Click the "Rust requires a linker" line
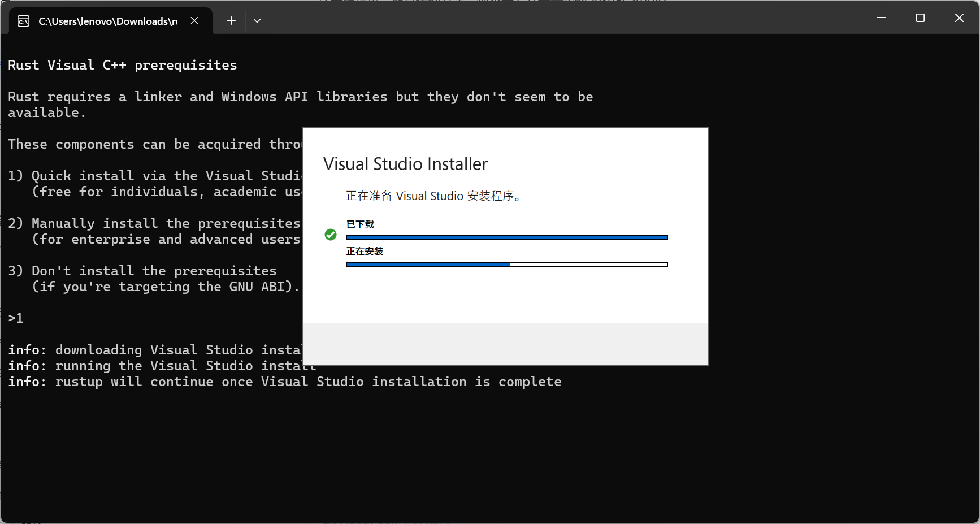Image resolution: width=980 pixels, height=524 pixels. (x=301, y=97)
